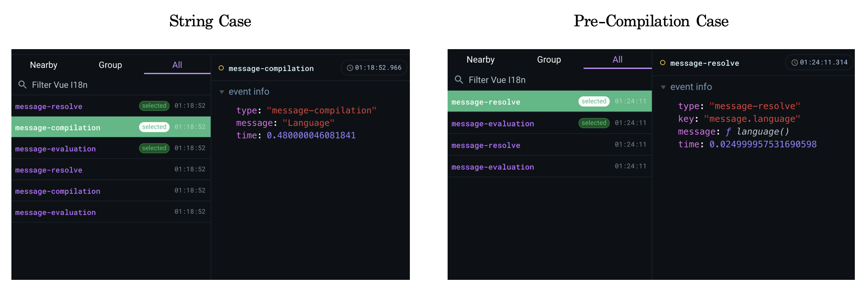
Task: Open Group tab in Pre-Compilation Case panel
Action: point(549,60)
